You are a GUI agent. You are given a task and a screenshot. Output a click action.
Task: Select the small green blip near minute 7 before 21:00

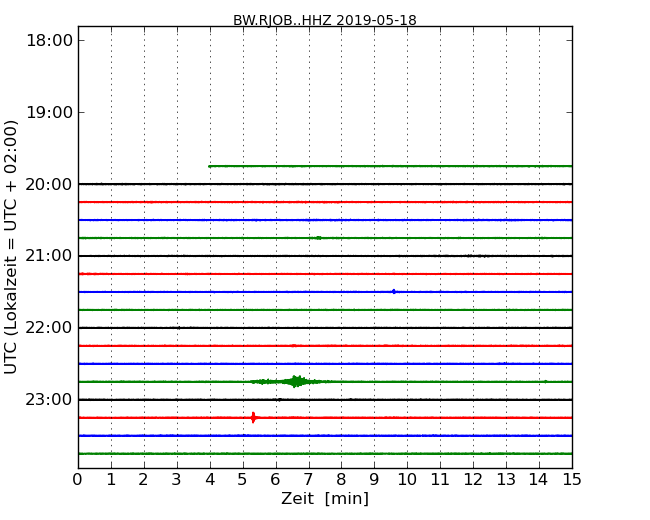318,238
